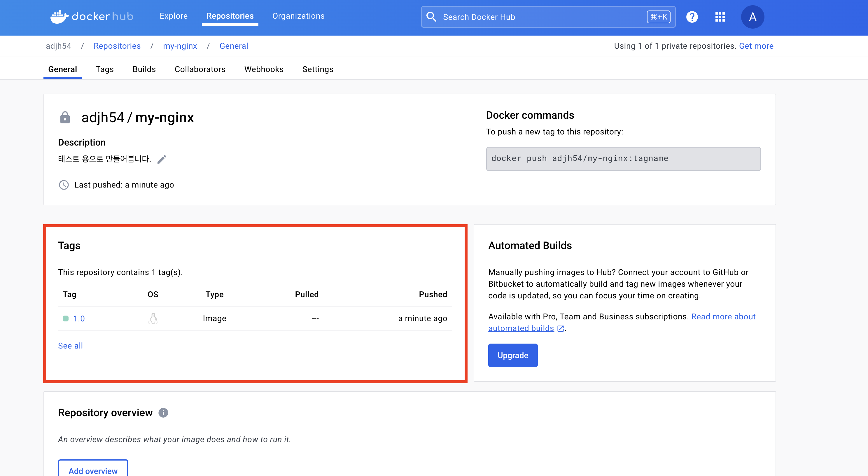Switch to the Tags tab
868x476 pixels.
tap(104, 69)
